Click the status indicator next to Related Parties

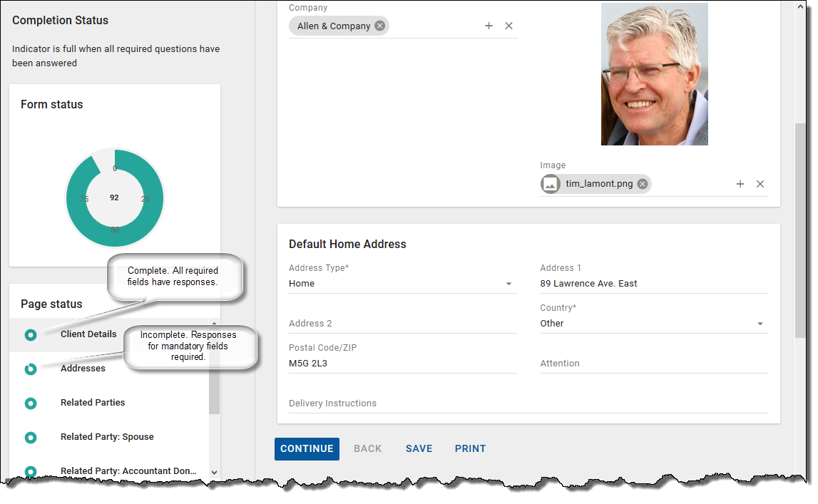point(30,403)
